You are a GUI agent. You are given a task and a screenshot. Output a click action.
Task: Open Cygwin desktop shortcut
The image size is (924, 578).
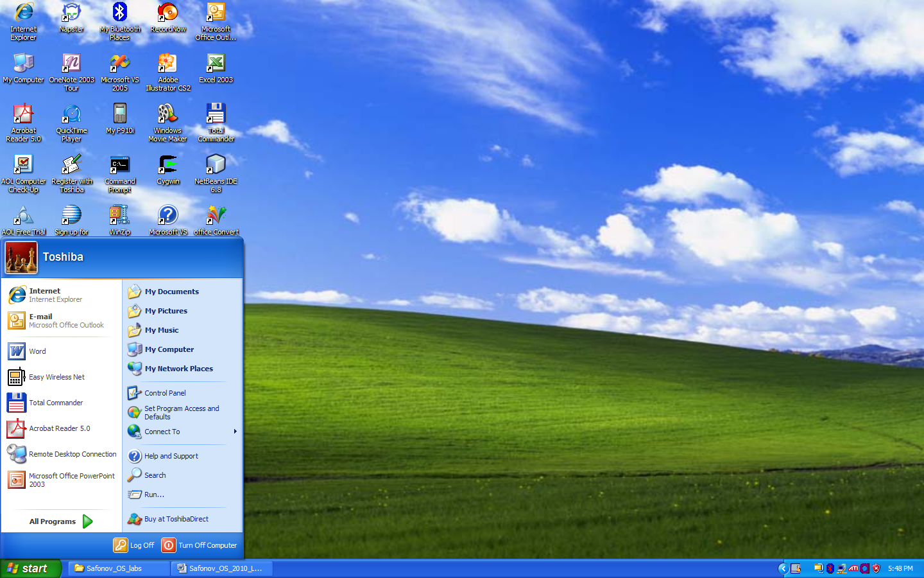tap(168, 170)
